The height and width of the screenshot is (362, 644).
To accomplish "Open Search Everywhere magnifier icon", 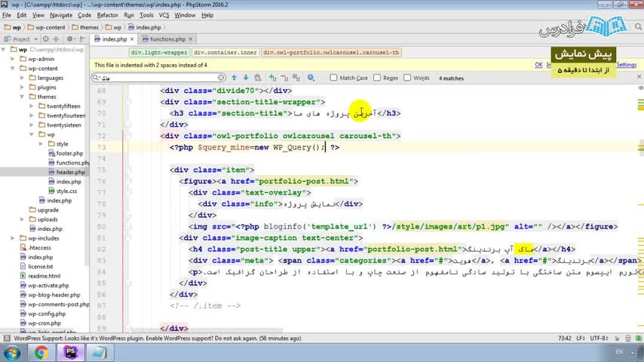I will coord(638,26).
